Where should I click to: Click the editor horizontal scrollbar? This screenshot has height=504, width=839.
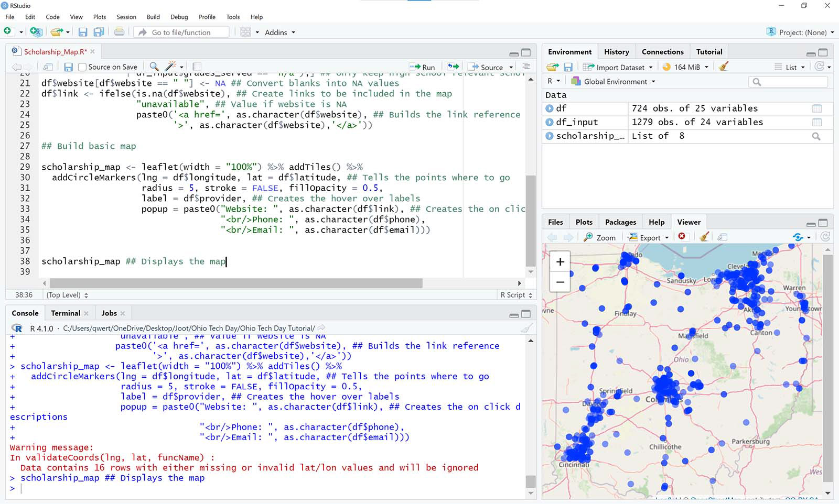[236, 283]
